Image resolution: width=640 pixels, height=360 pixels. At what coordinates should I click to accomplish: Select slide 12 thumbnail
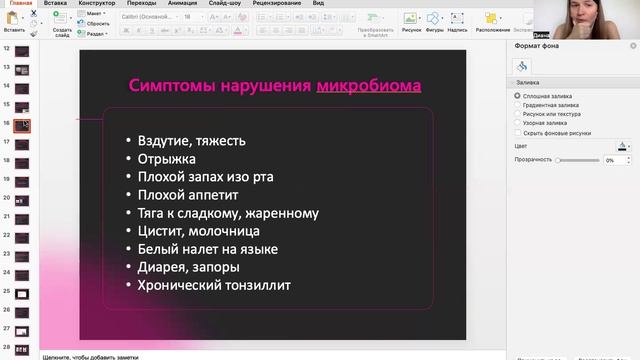click(x=22, y=51)
